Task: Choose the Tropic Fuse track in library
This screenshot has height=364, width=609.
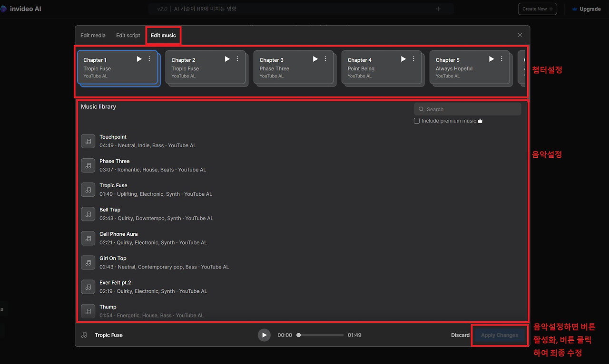Action: tap(113, 185)
